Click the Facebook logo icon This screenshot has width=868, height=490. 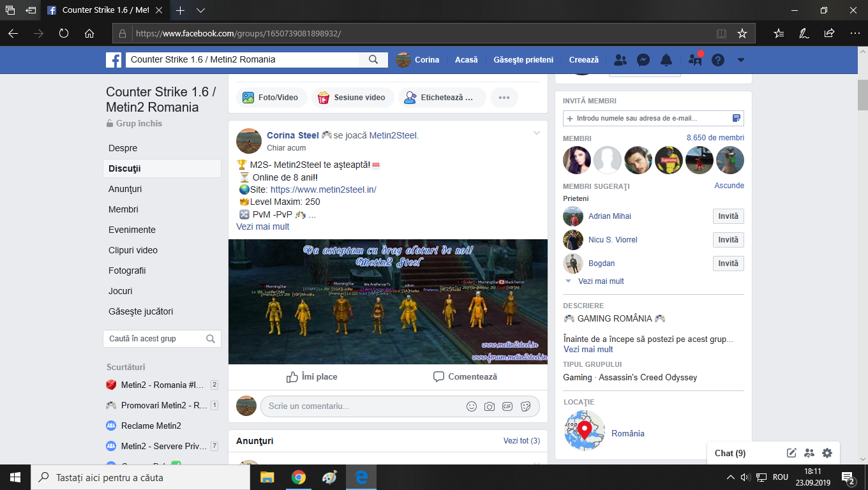coord(114,60)
